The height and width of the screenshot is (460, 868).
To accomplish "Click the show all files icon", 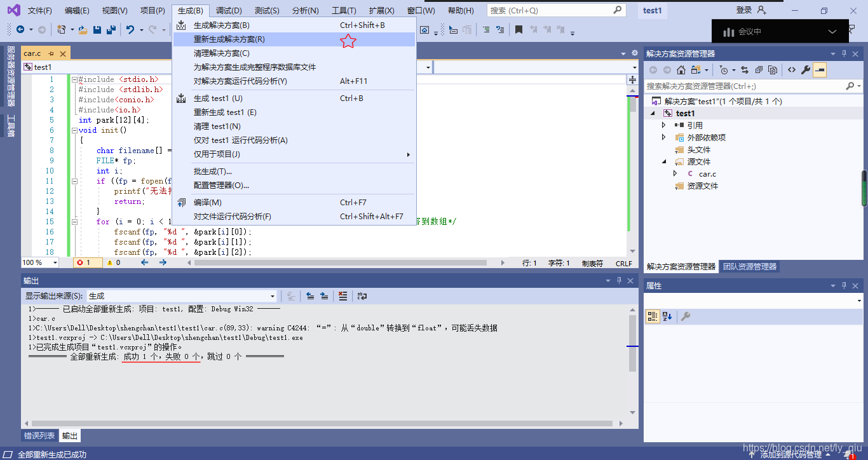I will [x=773, y=70].
